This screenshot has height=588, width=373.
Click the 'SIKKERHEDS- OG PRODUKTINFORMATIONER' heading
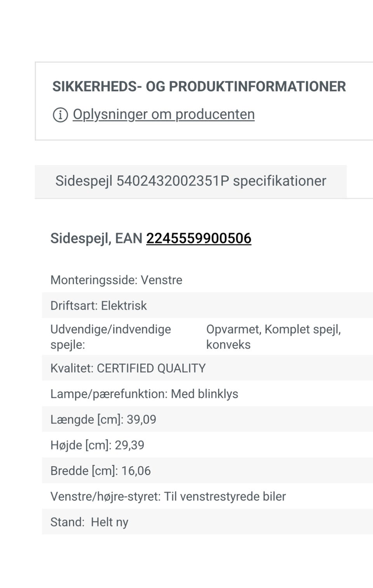199,86
